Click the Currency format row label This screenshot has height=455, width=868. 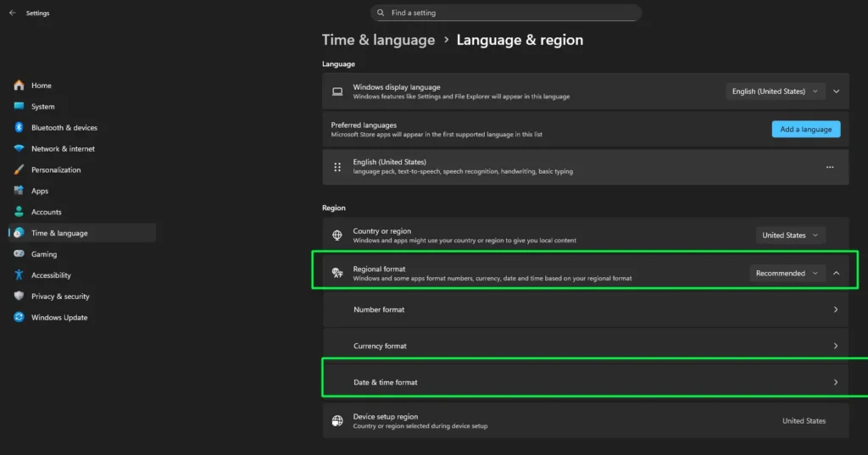click(x=380, y=346)
